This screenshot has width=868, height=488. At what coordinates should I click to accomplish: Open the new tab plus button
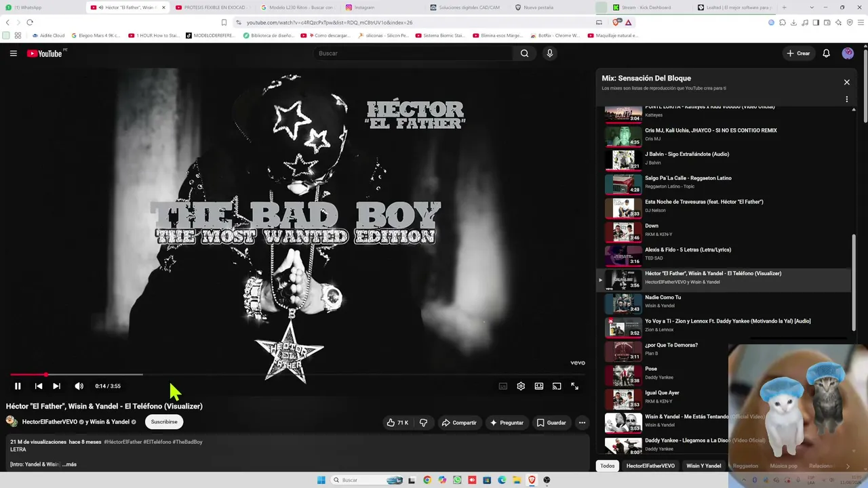pyautogui.click(x=784, y=7)
